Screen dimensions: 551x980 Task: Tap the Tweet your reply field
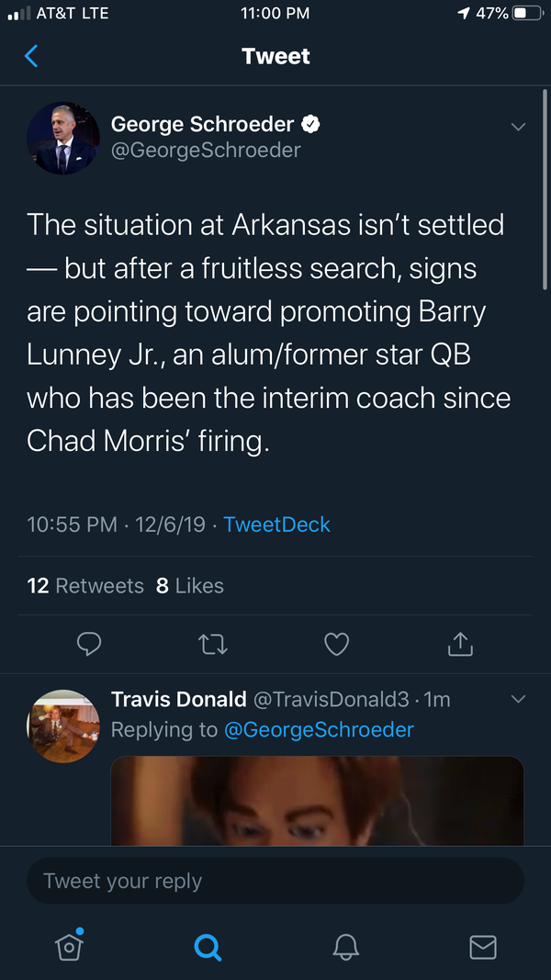coord(275,881)
